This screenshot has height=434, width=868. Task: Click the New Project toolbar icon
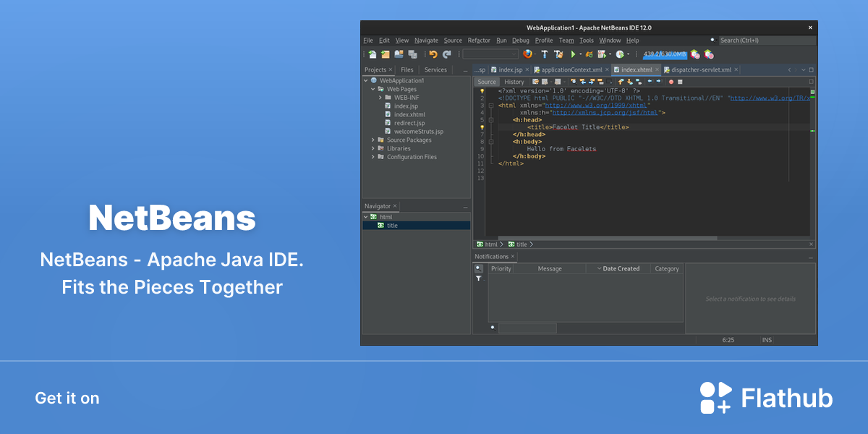click(385, 54)
